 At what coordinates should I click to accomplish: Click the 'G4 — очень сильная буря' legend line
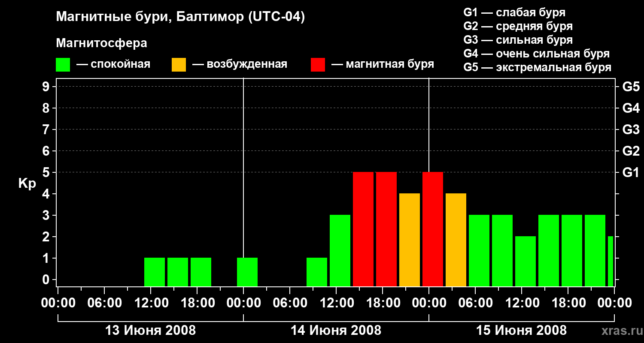[x=537, y=54]
